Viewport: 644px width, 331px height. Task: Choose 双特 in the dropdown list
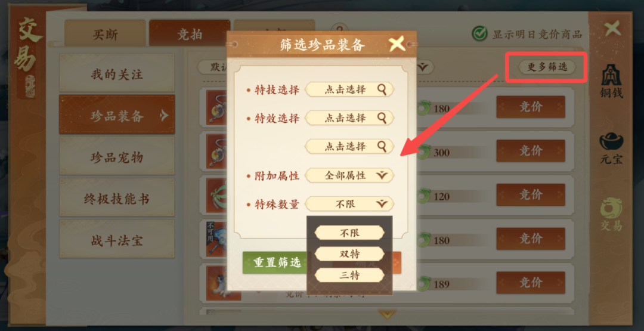pyautogui.click(x=349, y=254)
